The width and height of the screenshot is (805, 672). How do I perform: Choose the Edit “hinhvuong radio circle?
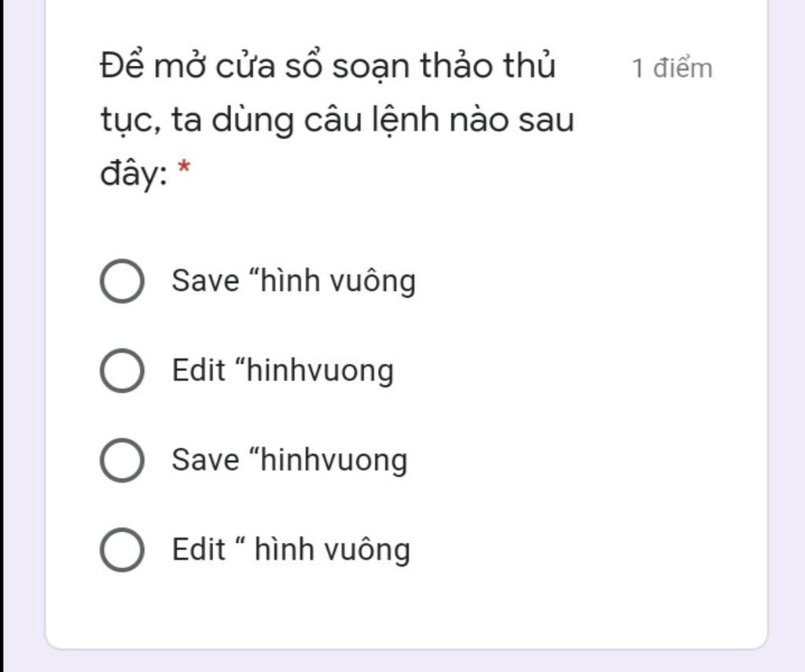[122, 371]
